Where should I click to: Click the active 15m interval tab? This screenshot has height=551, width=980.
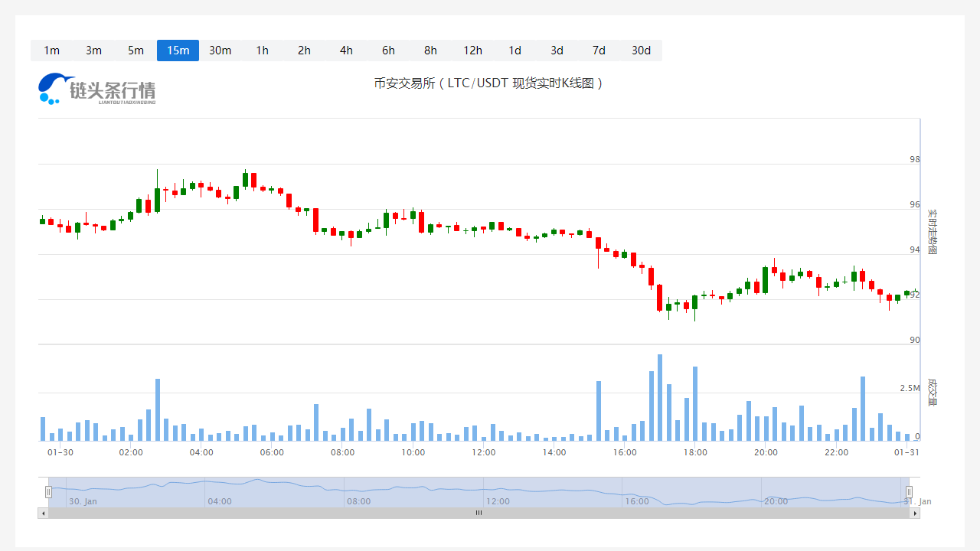click(178, 51)
